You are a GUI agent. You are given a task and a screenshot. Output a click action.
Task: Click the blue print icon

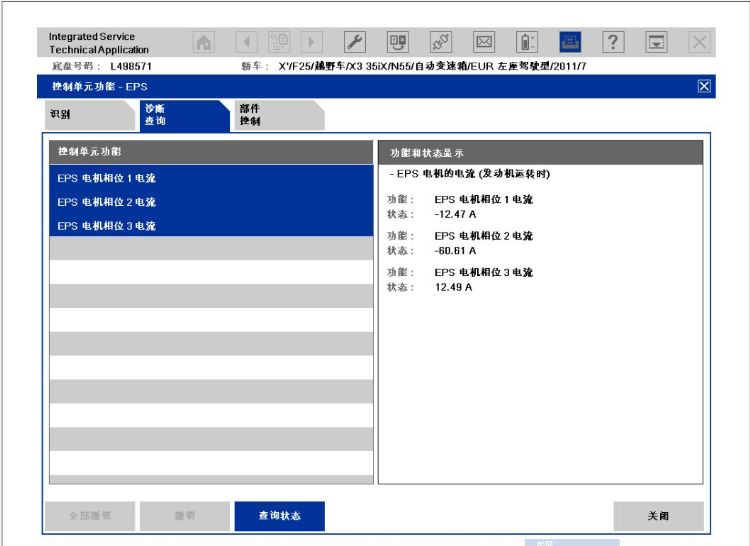click(x=570, y=42)
